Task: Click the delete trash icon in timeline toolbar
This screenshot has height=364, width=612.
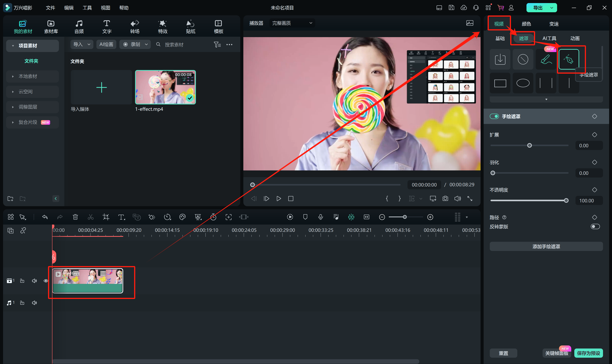Action: tap(75, 217)
